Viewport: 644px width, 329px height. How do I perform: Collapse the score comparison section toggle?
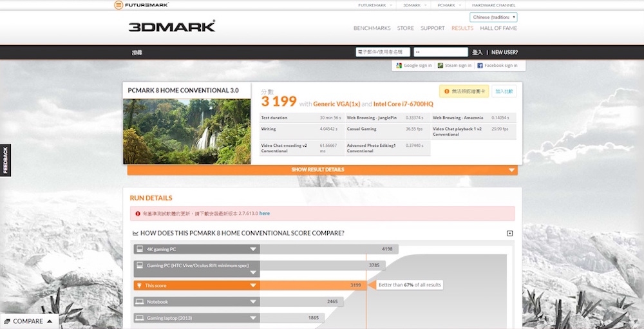point(509,233)
